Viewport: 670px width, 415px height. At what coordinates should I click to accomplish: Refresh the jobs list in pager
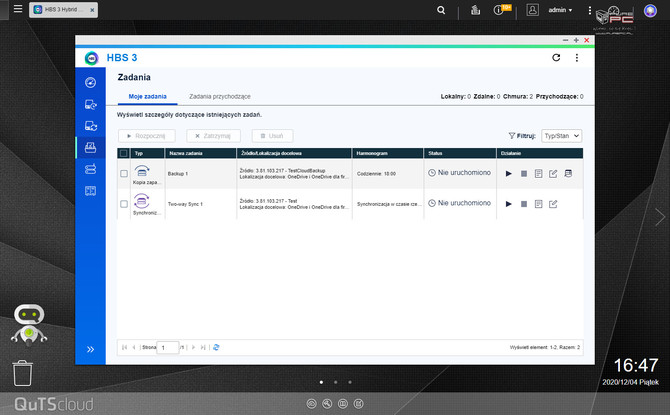216,347
